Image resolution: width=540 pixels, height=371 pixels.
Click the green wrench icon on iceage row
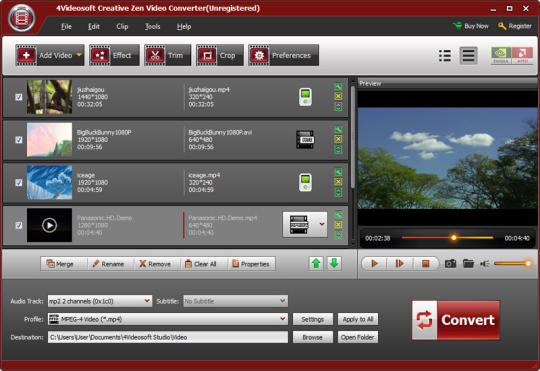[x=339, y=172]
